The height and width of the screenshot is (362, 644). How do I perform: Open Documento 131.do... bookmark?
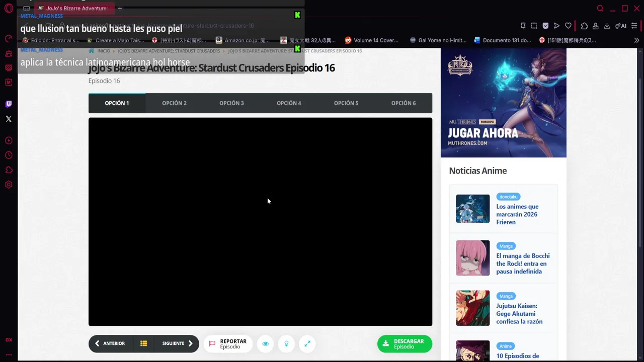(x=502, y=40)
